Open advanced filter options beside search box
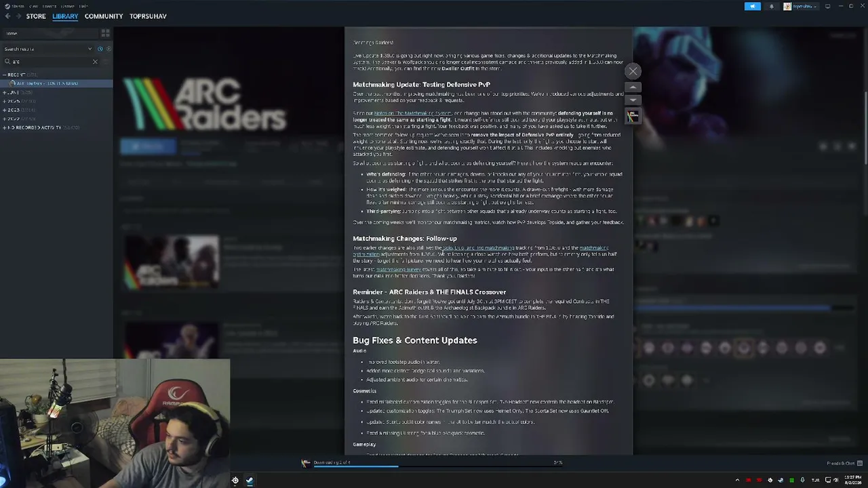Viewport: 868px width, 488px height. click(107, 62)
